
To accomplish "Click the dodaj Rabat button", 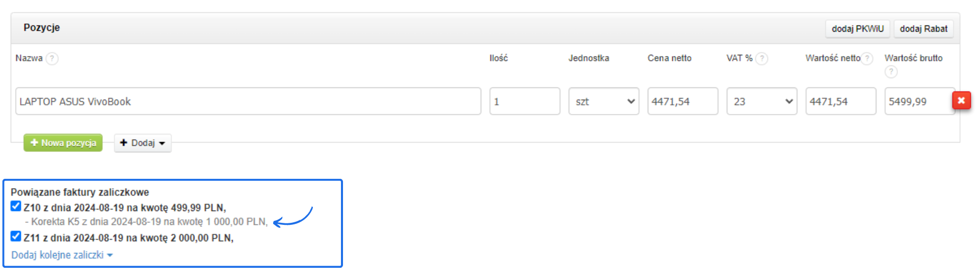I will point(923,29).
